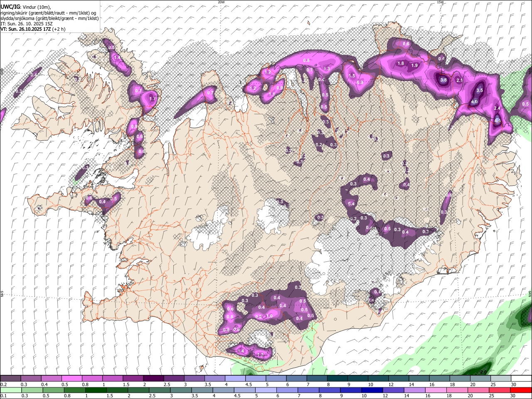This screenshot has width=532, height=399.
Task: Select the snowfall scale swatch labeled 14
Action: [x=419, y=379]
